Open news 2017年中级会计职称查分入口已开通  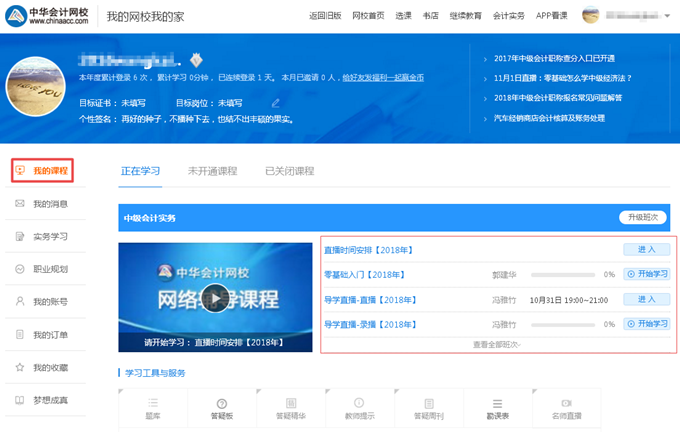(554, 58)
